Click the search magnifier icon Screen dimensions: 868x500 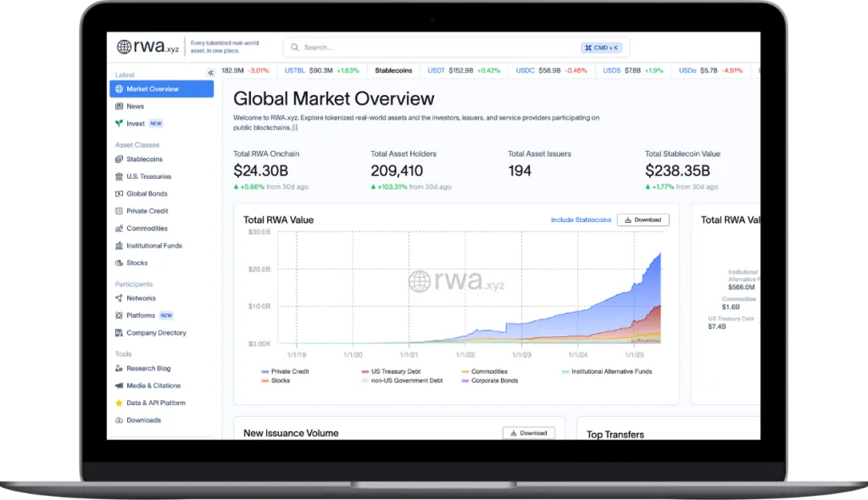tap(295, 47)
